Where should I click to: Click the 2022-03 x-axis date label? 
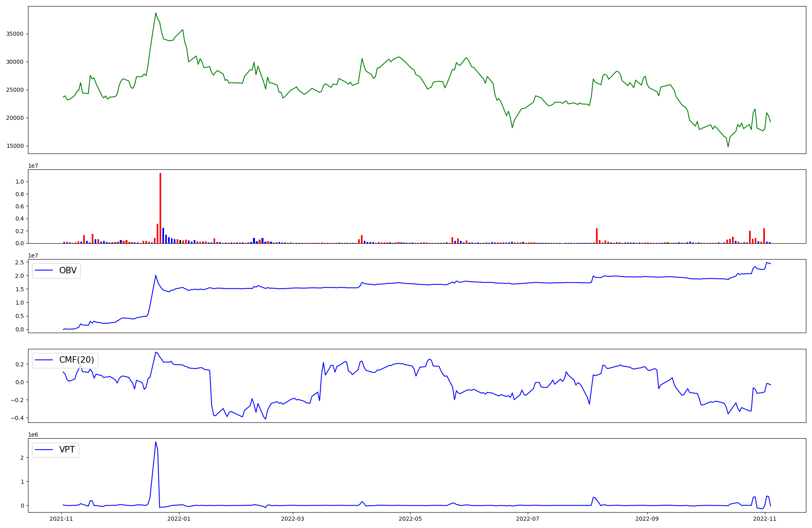[x=293, y=519]
